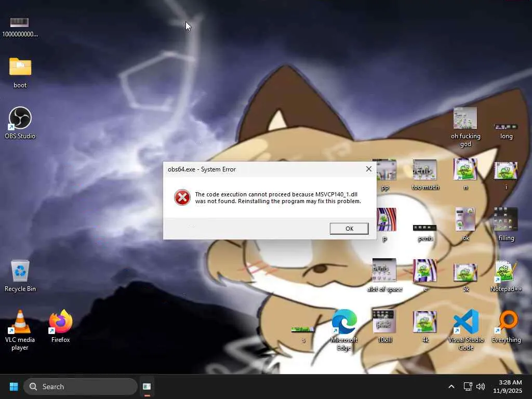Close the obs64.exe System Error dialog
The width and height of the screenshot is (532, 399).
(x=369, y=169)
